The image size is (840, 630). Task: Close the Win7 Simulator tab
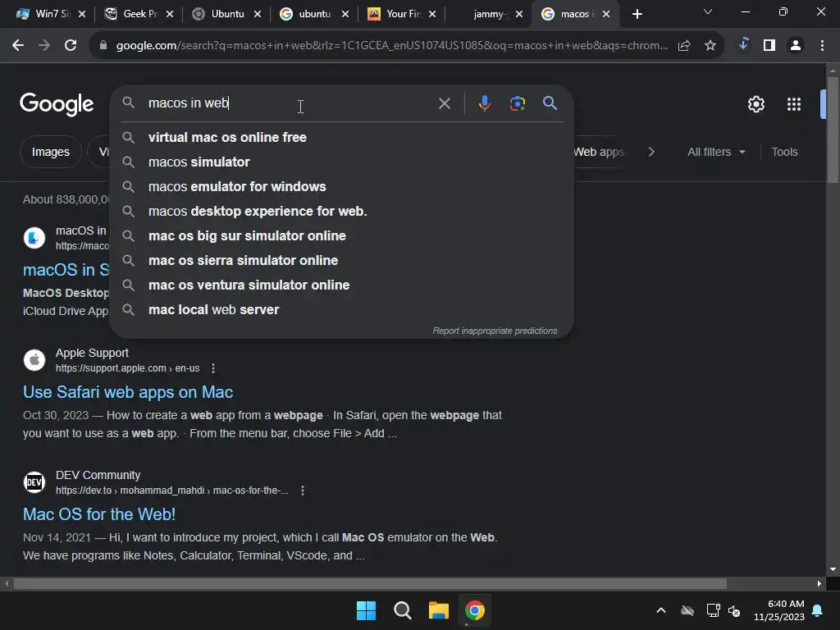(x=82, y=15)
